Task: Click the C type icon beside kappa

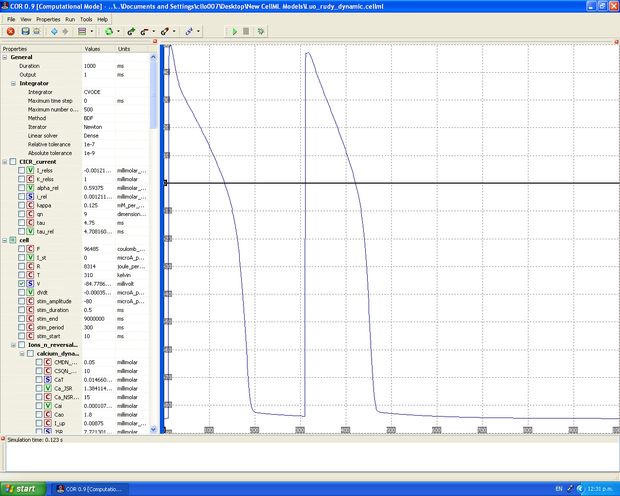Action: click(30, 205)
